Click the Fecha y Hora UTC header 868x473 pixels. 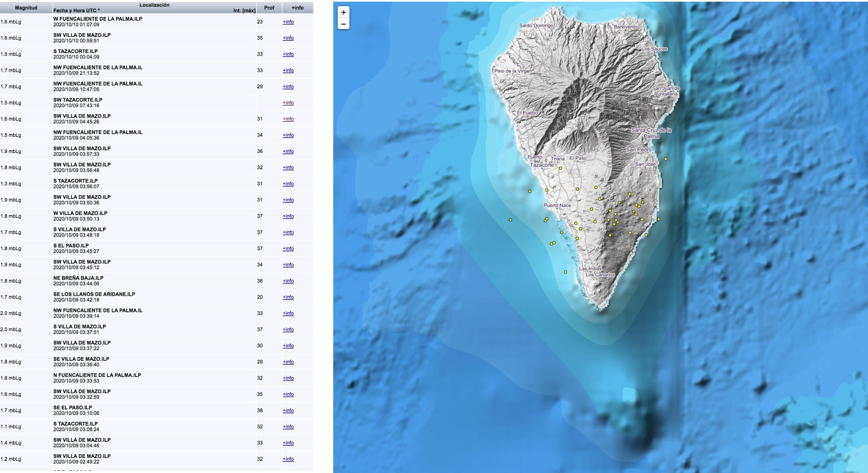pyautogui.click(x=76, y=10)
